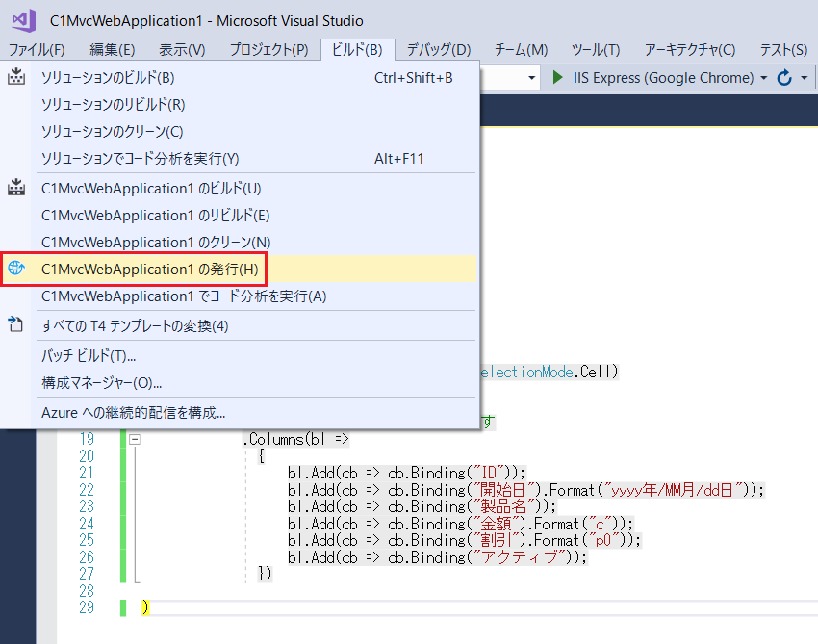The image size is (818, 644).
Task: Click the C1MvcWebApplication1 build icon
Action: 16,188
